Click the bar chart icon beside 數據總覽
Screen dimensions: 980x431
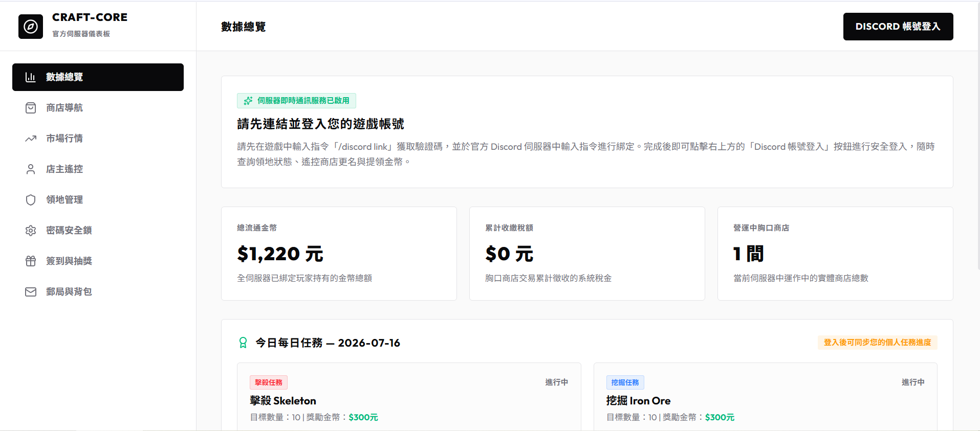coord(31,77)
